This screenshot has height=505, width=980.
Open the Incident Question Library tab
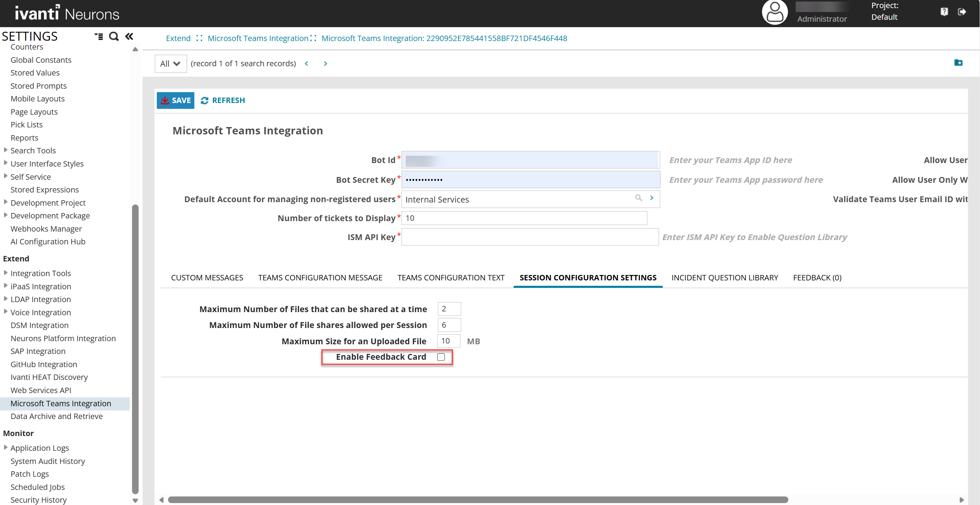click(x=724, y=278)
